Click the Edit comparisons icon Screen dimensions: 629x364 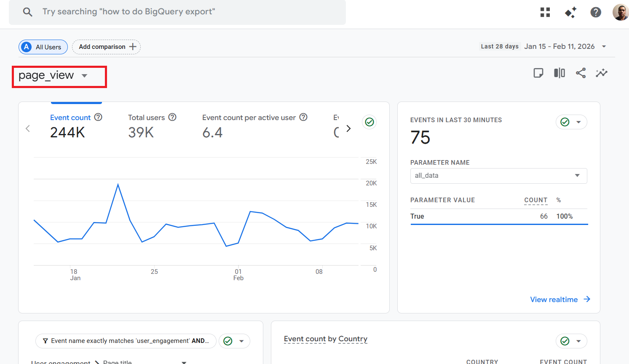[559, 73]
